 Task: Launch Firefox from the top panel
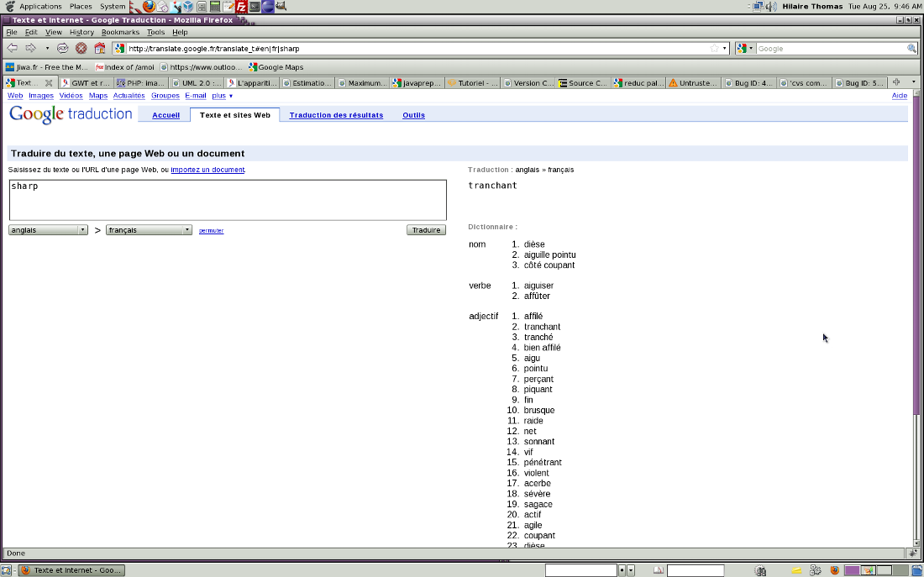[x=149, y=7]
